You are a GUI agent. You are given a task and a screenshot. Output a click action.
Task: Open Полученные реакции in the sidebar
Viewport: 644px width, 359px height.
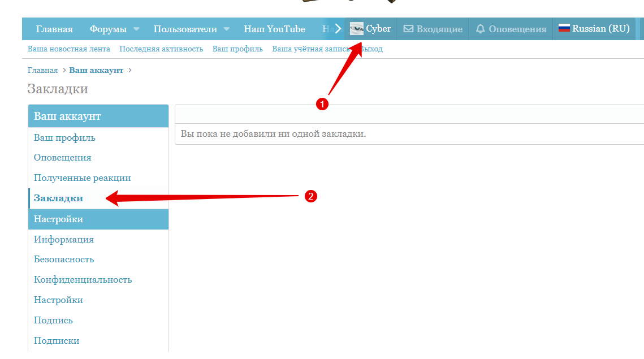coord(82,178)
